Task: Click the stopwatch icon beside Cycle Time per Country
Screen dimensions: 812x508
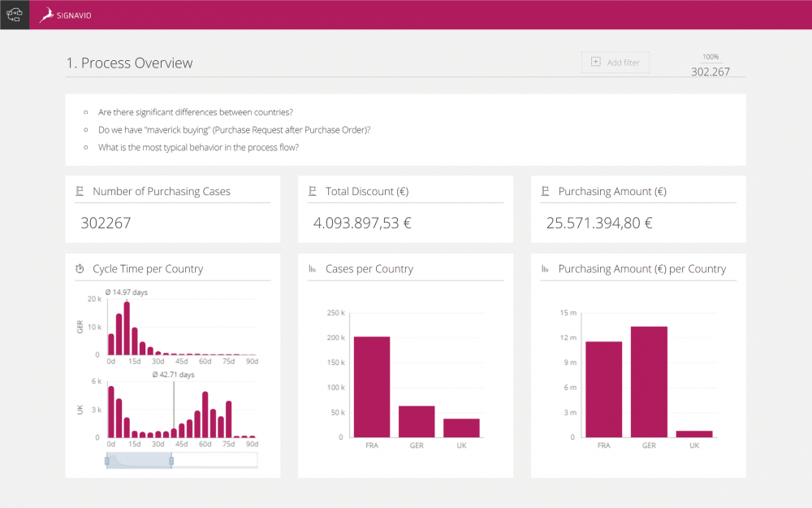Action: coord(80,269)
